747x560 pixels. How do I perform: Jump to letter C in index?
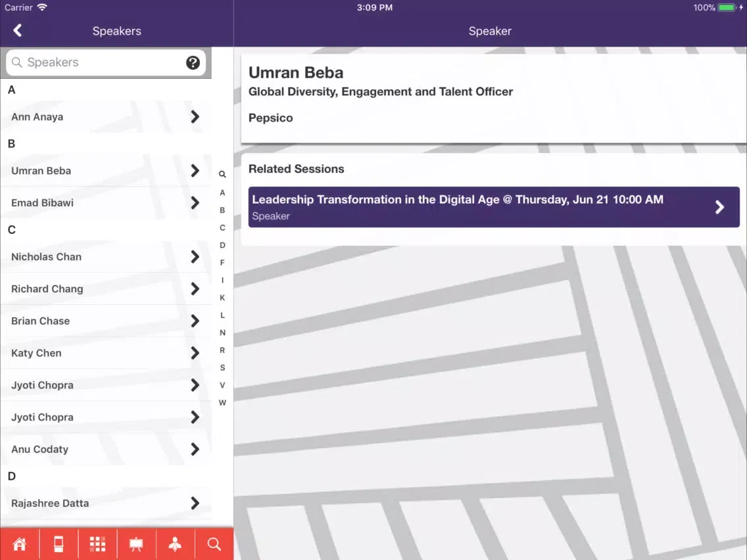point(222,227)
